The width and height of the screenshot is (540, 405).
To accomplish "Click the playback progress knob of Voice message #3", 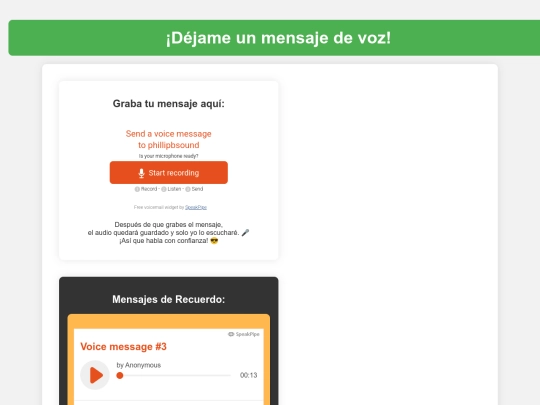I will (120, 375).
